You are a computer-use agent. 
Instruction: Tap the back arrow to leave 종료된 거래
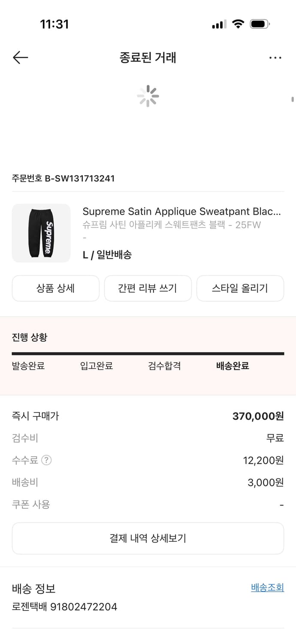pos(20,57)
